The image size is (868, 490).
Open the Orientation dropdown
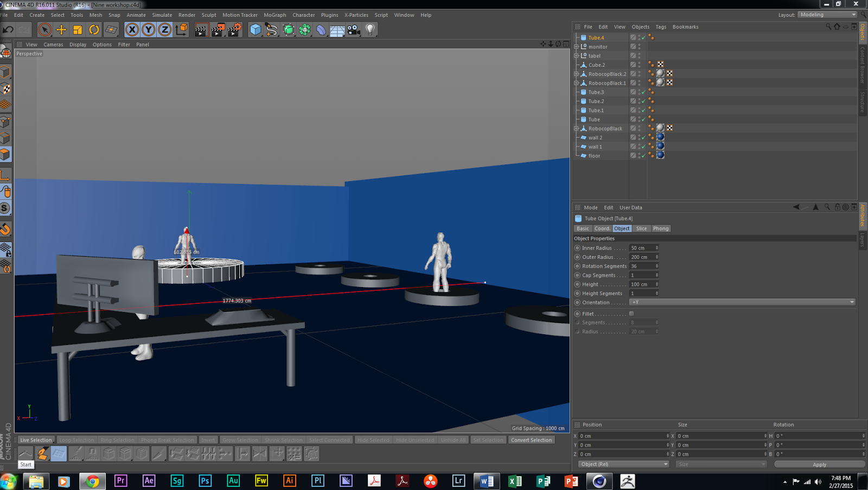pos(742,302)
